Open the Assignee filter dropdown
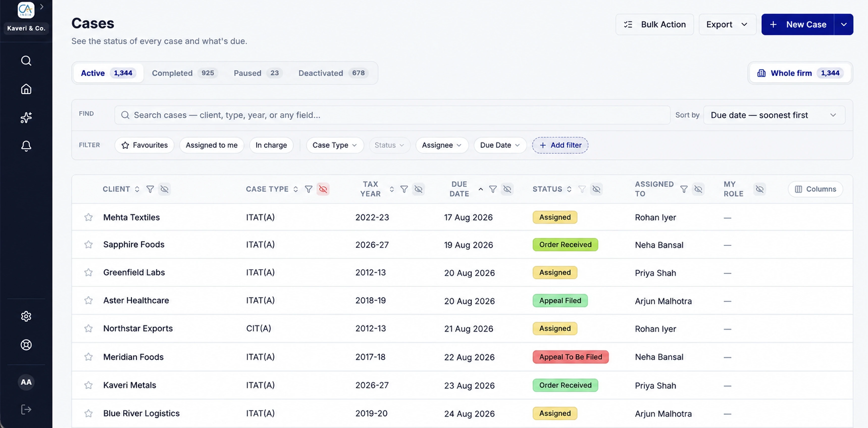Screen dimensions: 868x428 [442, 145]
